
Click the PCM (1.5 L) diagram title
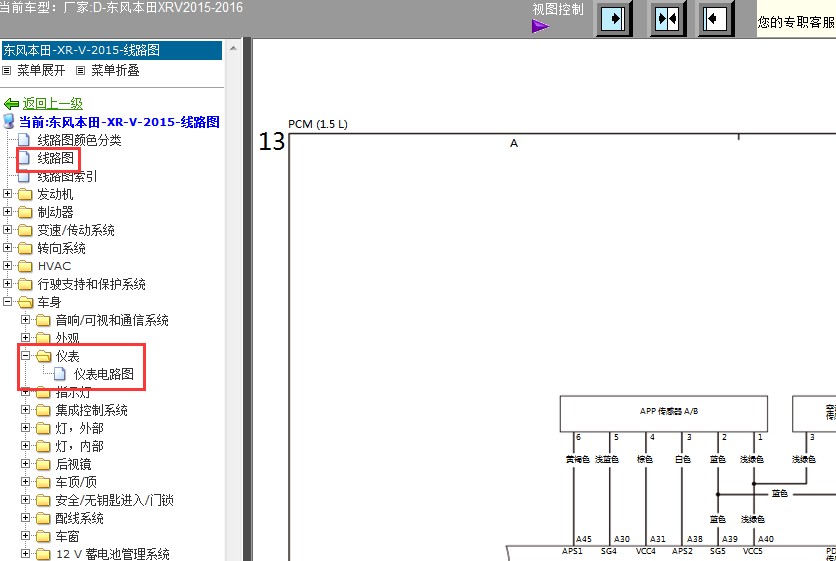(x=318, y=124)
